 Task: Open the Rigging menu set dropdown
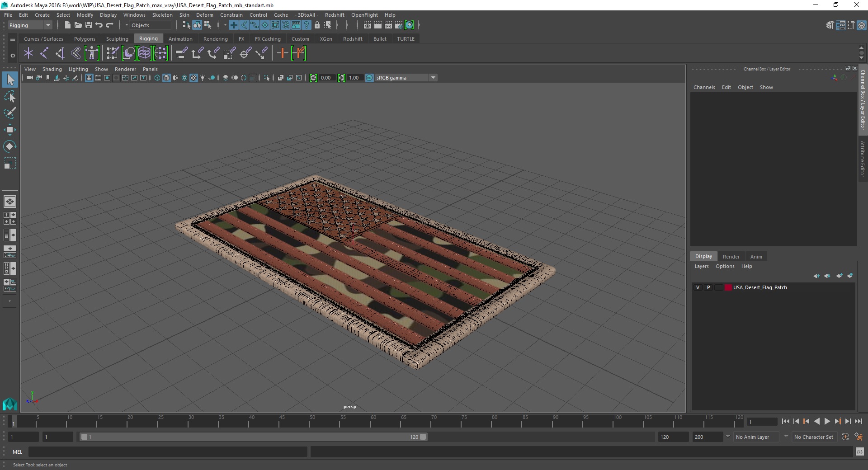30,25
